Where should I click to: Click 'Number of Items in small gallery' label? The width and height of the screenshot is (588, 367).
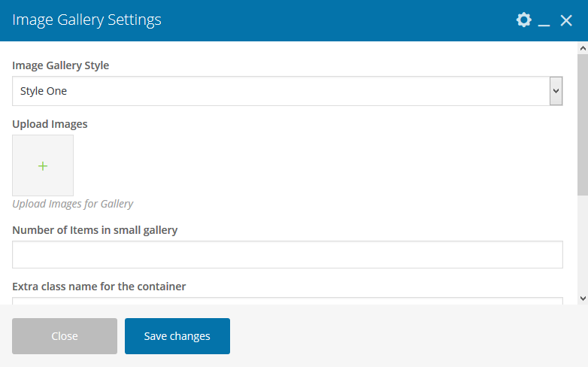(x=95, y=230)
